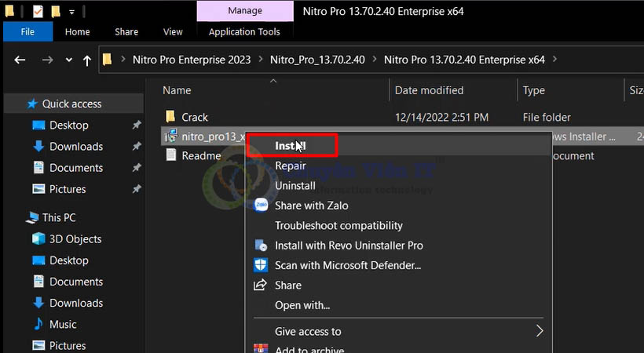
Task: Select the Readme file
Action: [x=201, y=156]
